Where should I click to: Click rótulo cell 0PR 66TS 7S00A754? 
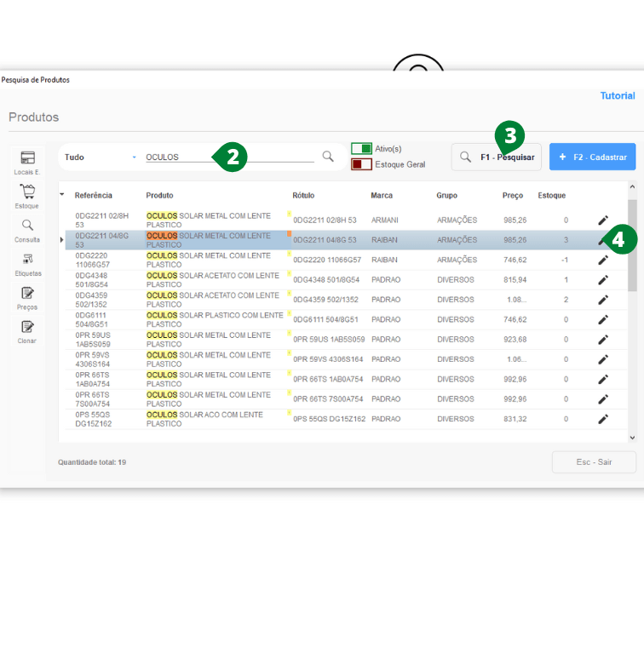pos(328,399)
